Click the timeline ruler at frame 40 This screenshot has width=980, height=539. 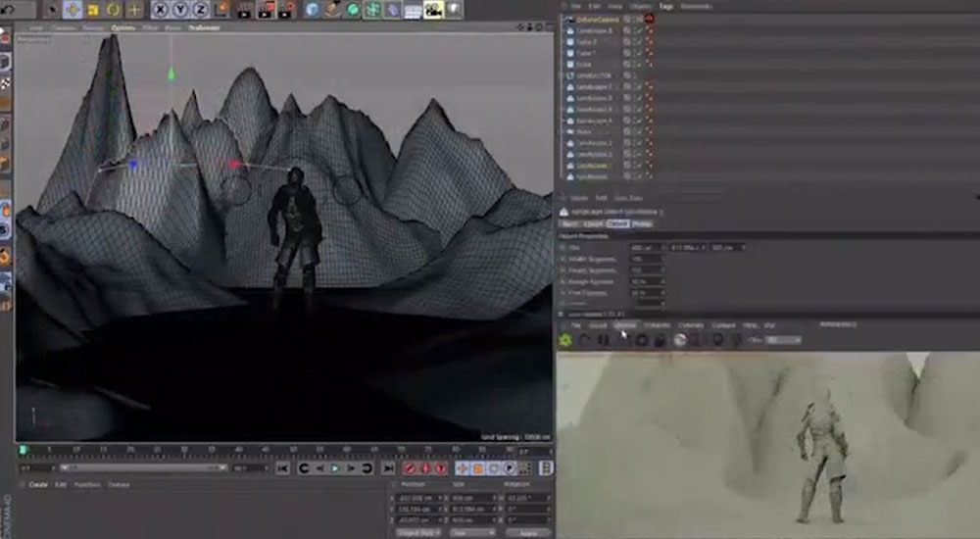tap(238, 450)
